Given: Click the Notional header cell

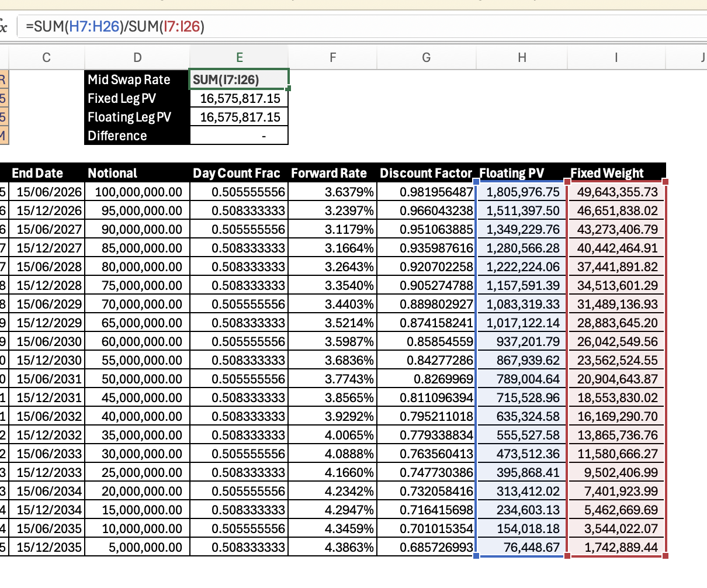Looking at the screenshot, I should pyautogui.click(x=112, y=172).
